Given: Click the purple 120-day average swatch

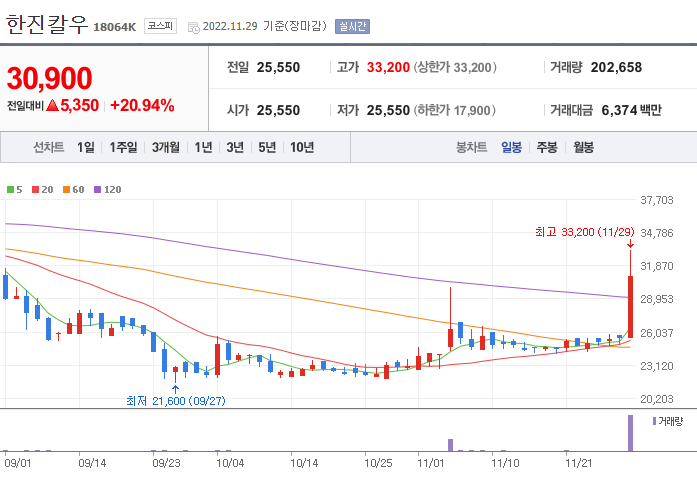Looking at the screenshot, I should (98, 189).
